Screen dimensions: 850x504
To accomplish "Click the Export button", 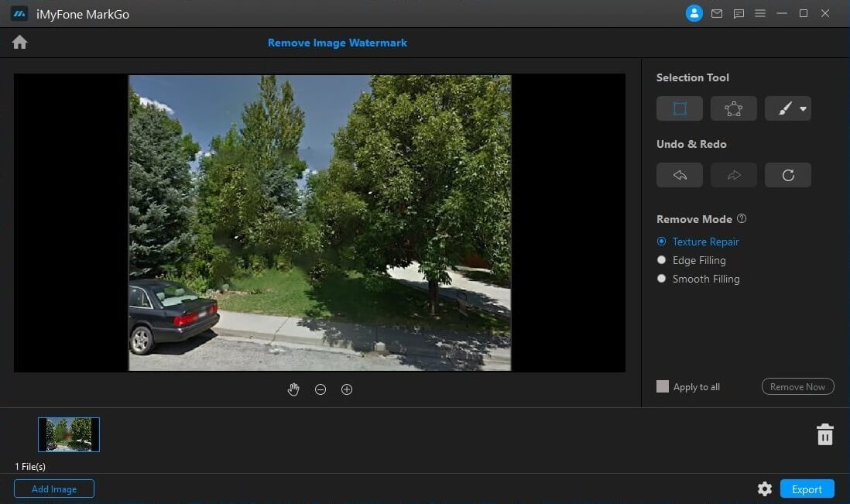I will pyautogui.click(x=807, y=489).
